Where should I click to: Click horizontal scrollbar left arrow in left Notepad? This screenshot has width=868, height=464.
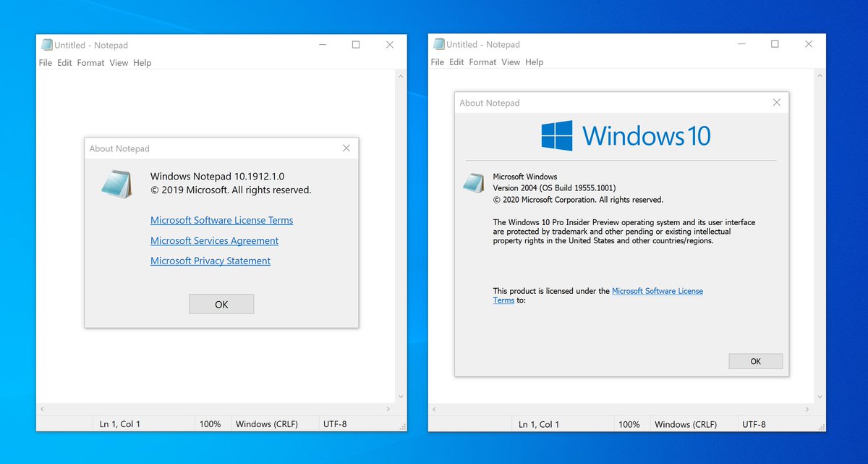pos(42,409)
